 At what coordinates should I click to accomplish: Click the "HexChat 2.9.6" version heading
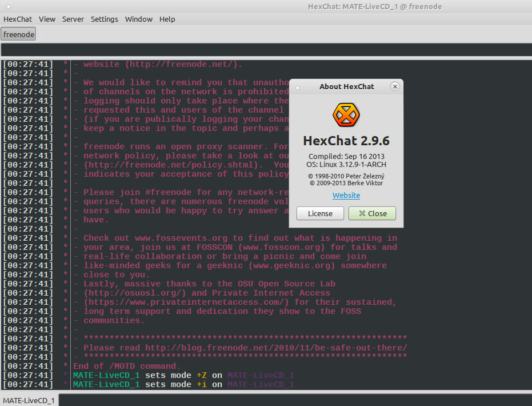point(346,141)
